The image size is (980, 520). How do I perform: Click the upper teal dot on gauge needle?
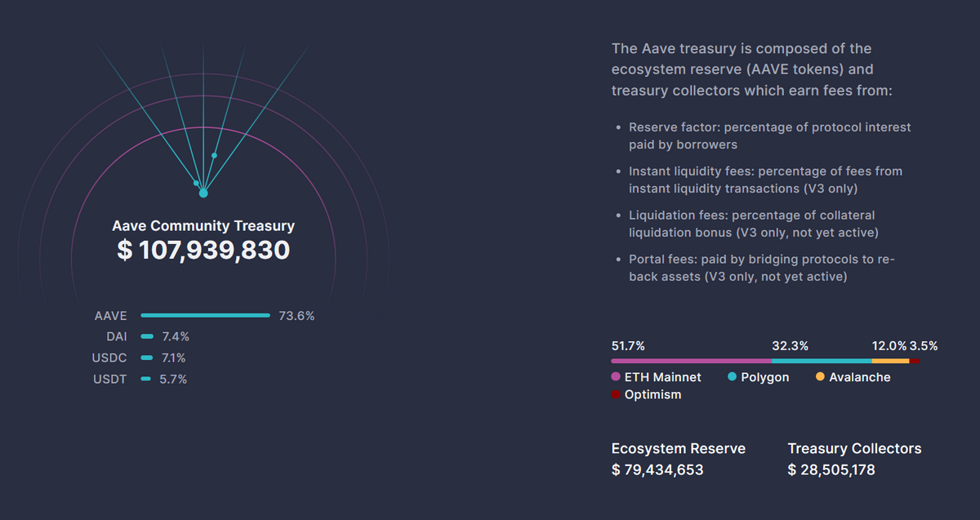(x=214, y=155)
